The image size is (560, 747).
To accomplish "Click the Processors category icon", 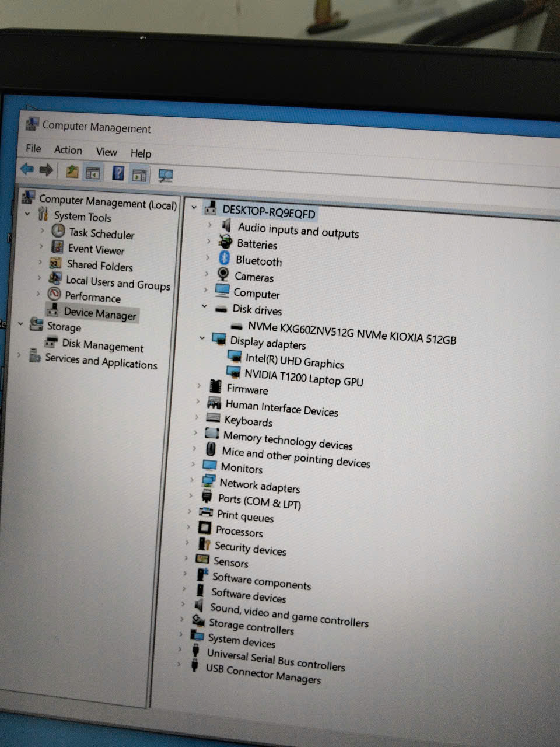I will pos(205,528).
